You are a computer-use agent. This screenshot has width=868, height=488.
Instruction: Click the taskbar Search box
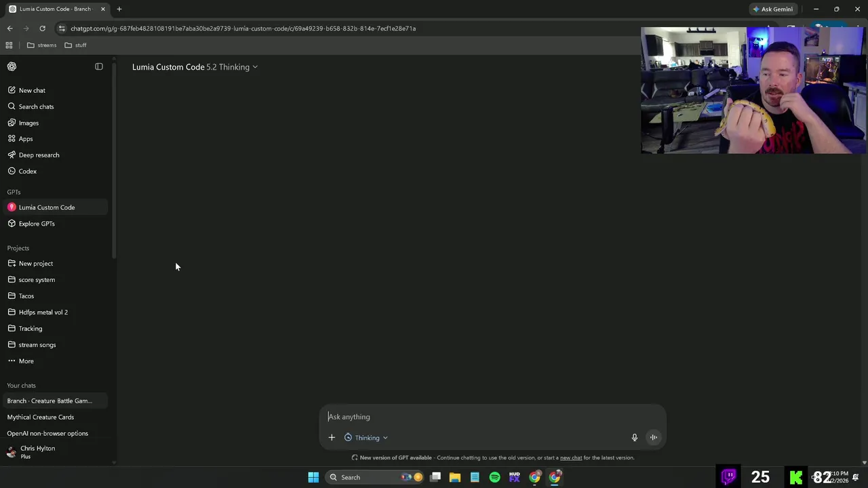(375, 477)
